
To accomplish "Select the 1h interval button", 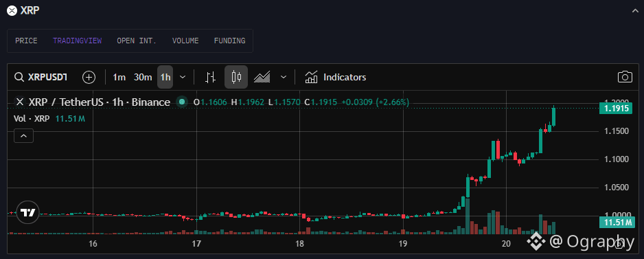I will [x=165, y=77].
